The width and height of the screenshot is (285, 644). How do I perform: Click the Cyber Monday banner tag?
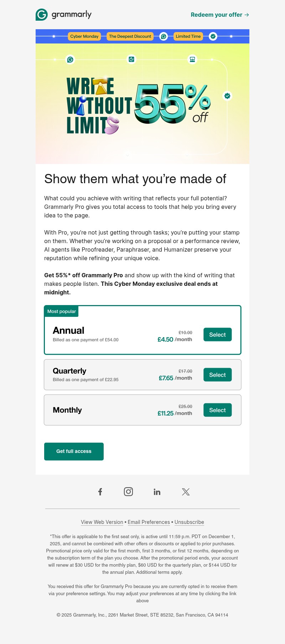pyautogui.click(x=84, y=36)
